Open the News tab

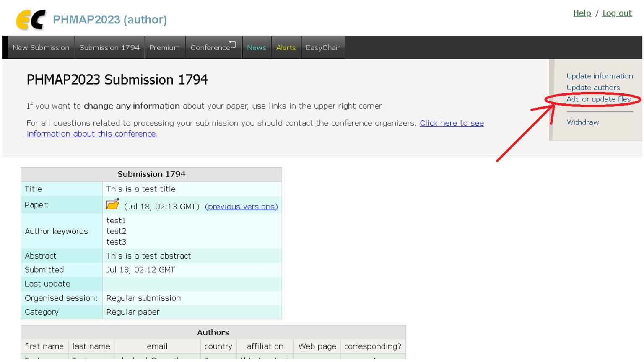coord(256,48)
